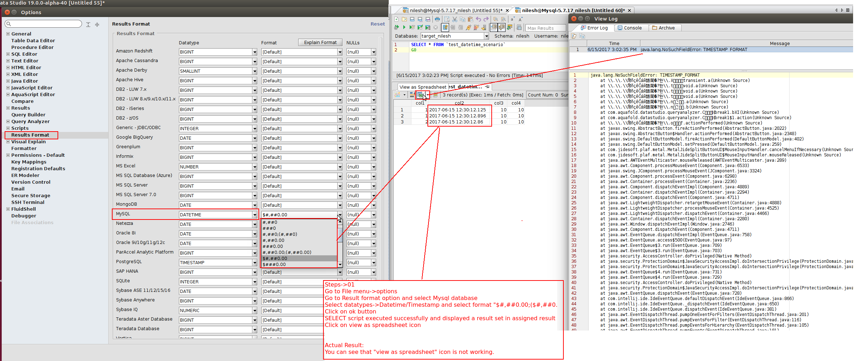Expand the FluidShell options node

pyautogui.click(x=8, y=209)
